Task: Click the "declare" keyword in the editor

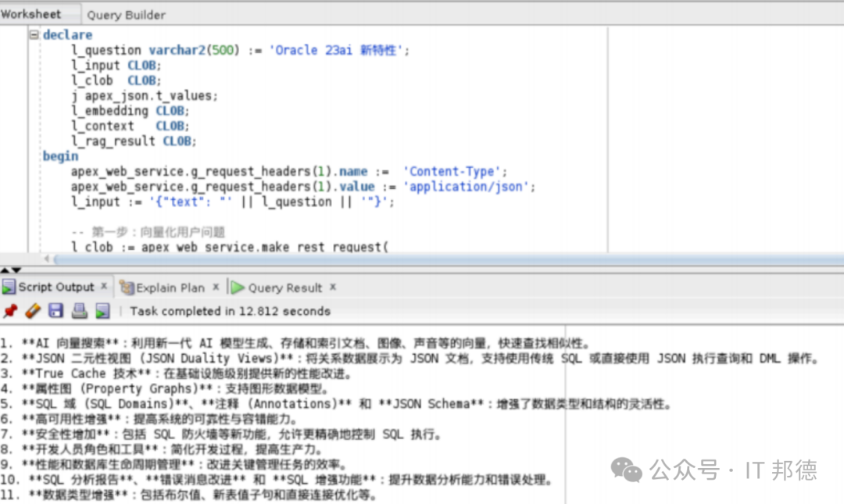Action: (x=67, y=34)
